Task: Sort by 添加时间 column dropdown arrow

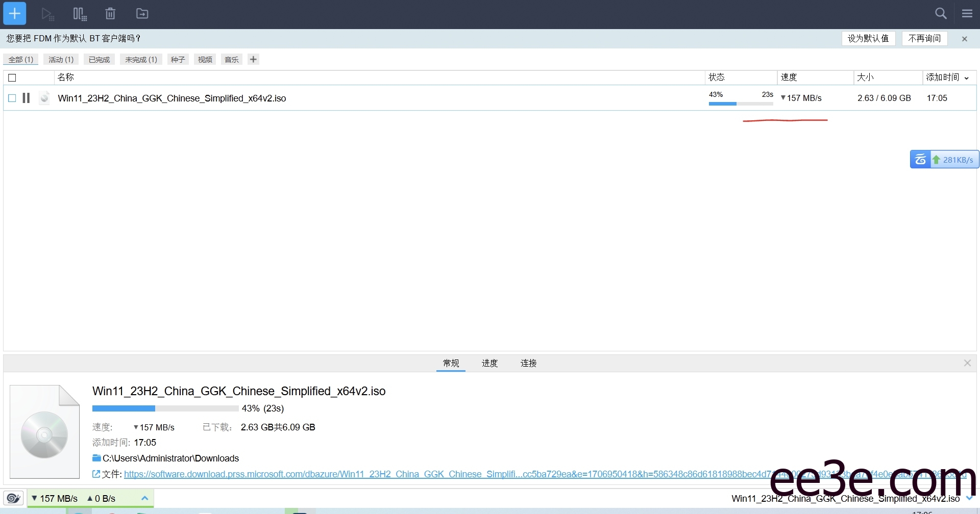Action: [967, 78]
